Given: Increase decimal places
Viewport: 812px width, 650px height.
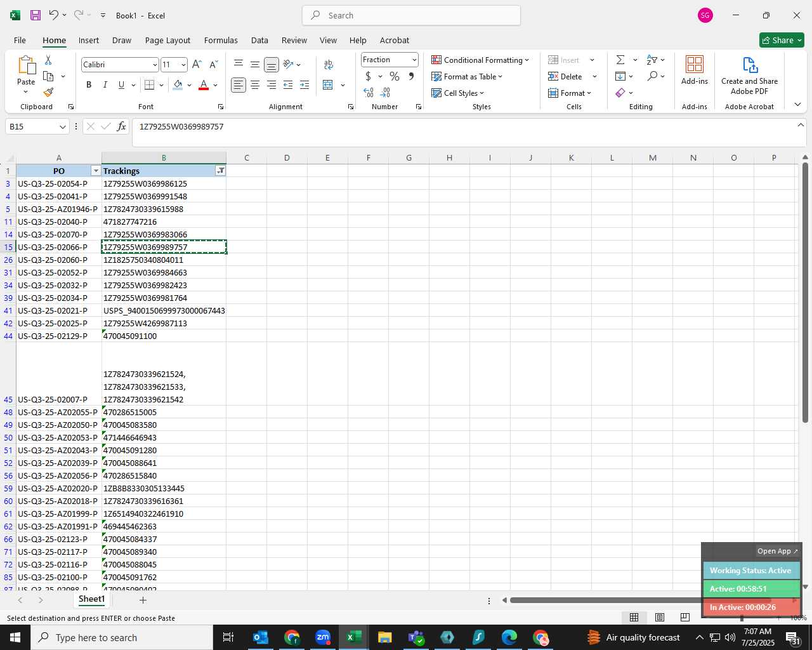Looking at the screenshot, I should tap(369, 93).
